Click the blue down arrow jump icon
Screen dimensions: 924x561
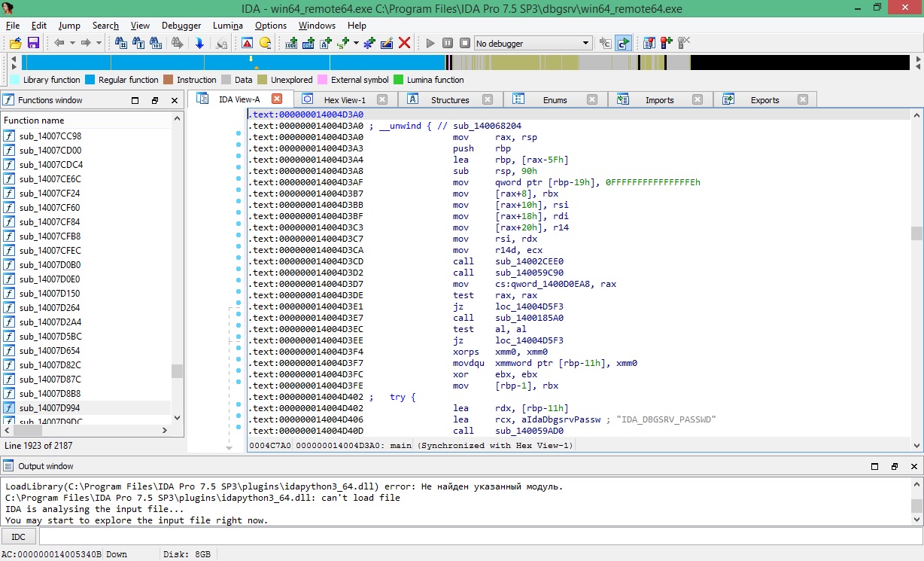tap(199, 44)
